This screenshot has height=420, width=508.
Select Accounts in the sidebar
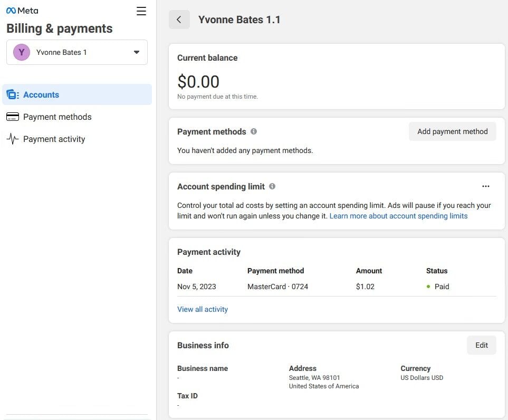tap(77, 94)
